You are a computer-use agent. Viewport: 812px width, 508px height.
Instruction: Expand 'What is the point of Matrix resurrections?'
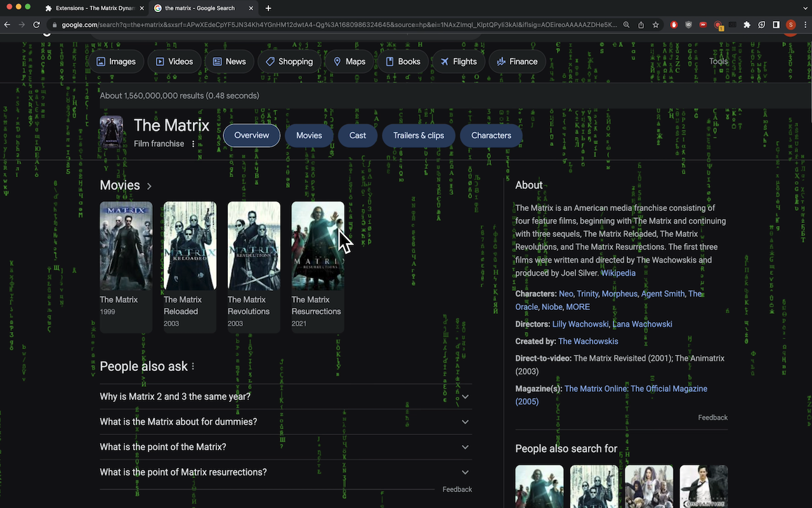click(x=285, y=472)
